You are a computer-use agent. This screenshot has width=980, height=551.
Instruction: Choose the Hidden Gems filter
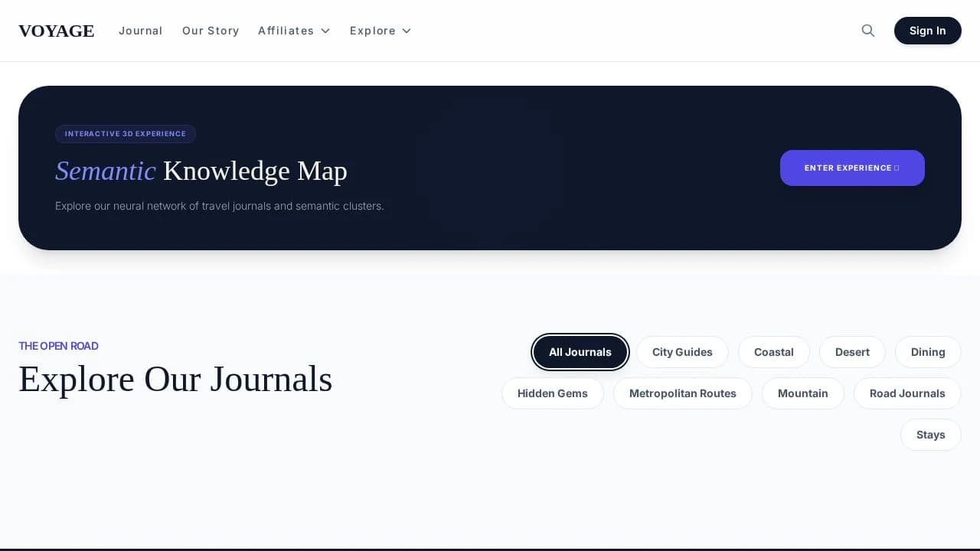pyautogui.click(x=552, y=393)
